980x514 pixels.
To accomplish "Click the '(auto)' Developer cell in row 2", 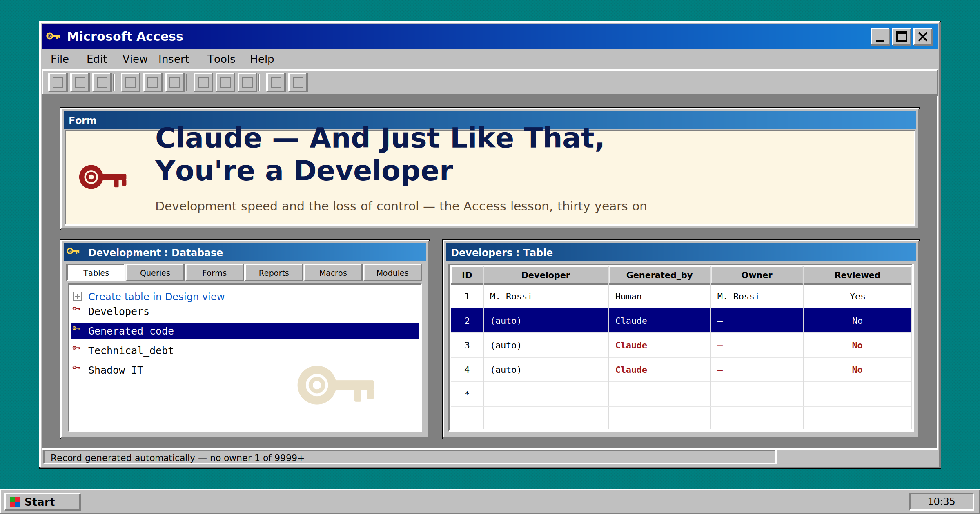I will 546,321.
